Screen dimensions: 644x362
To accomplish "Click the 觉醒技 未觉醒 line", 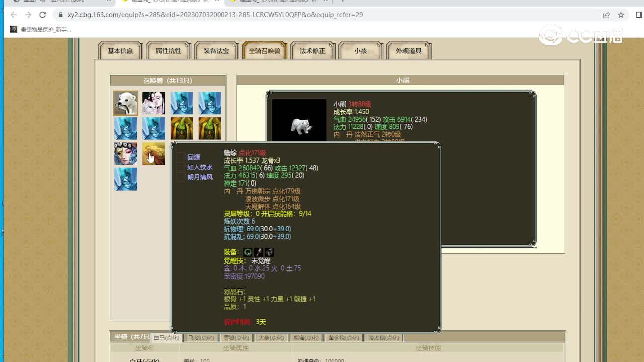I will pyautogui.click(x=247, y=261).
